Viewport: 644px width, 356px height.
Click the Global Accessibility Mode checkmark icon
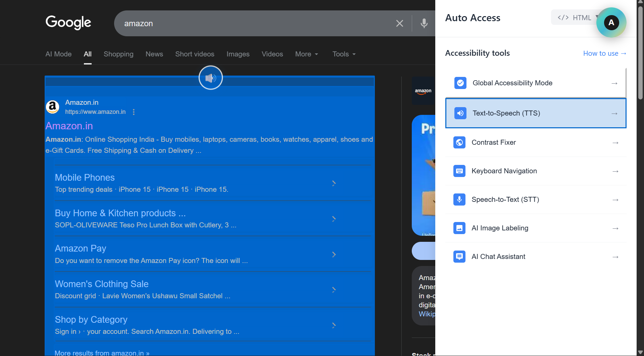pyautogui.click(x=460, y=83)
